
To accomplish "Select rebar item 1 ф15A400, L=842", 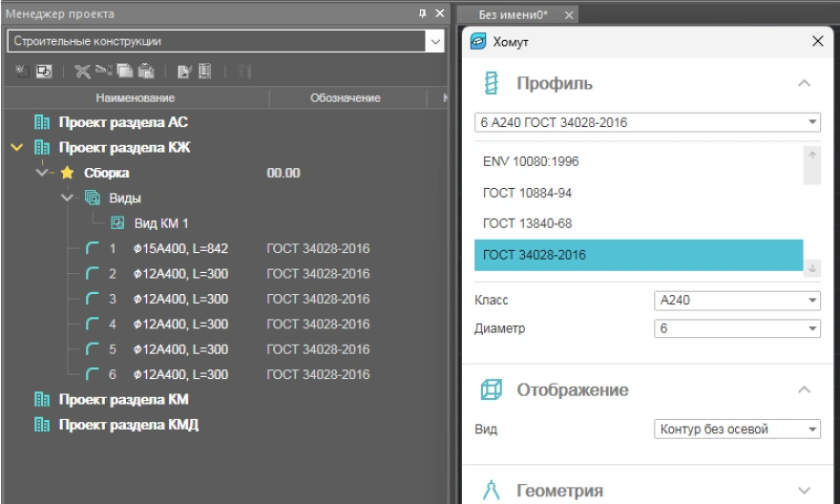I will coord(181,249).
